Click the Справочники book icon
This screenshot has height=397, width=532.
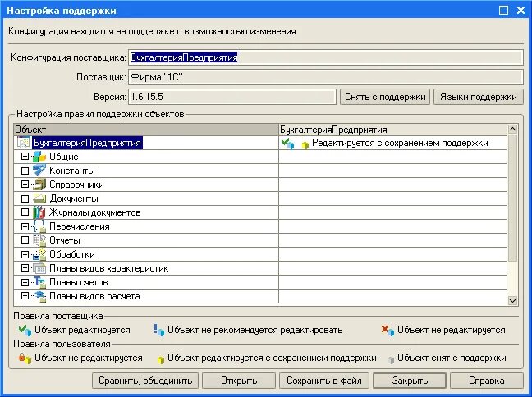pos(39,185)
